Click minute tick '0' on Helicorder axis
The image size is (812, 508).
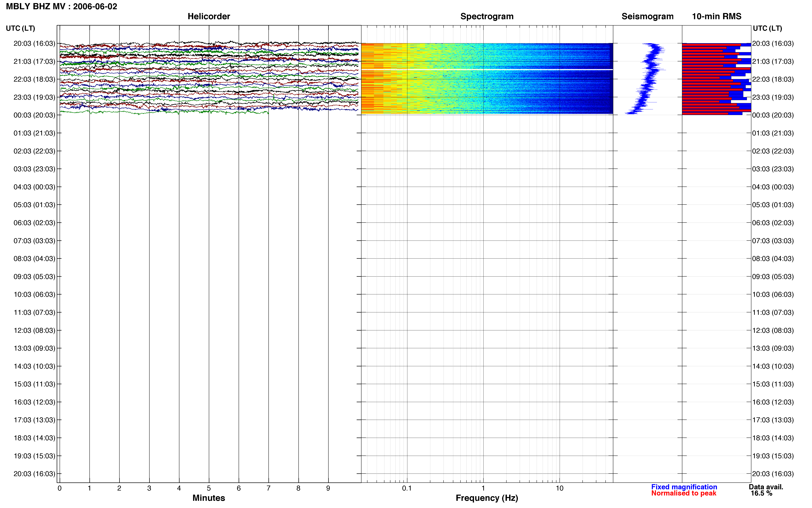[59, 488]
